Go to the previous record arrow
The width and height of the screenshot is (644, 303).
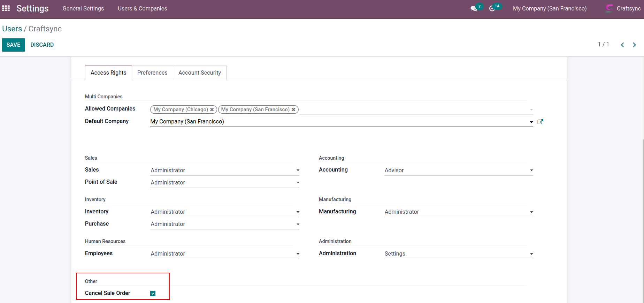click(x=622, y=45)
